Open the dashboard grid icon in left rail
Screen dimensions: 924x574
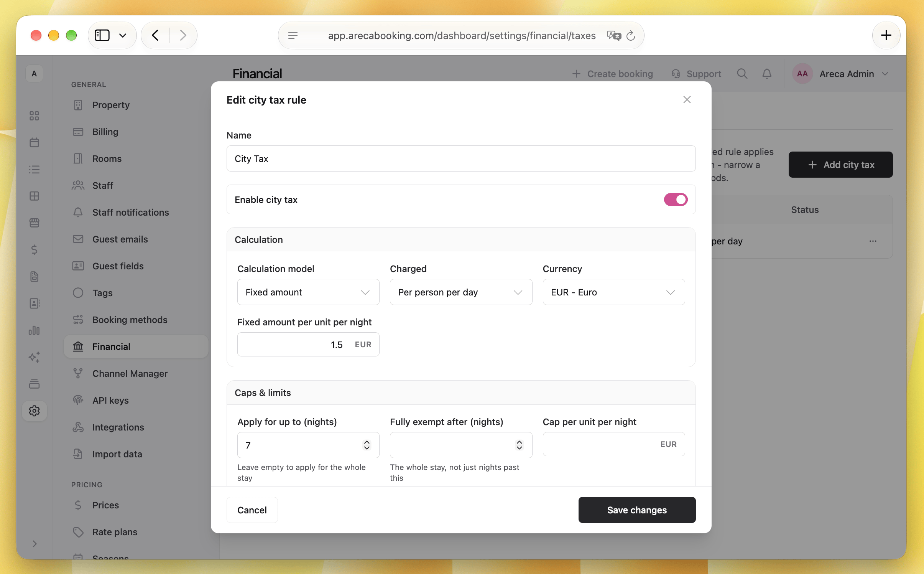[x=34, y=115]
